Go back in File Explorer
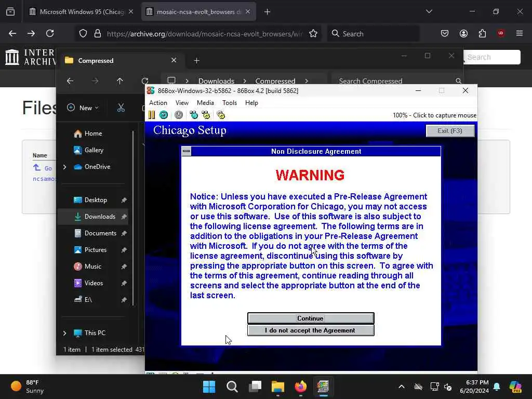Viewport: 532px width, 399px height. (70, 81)
